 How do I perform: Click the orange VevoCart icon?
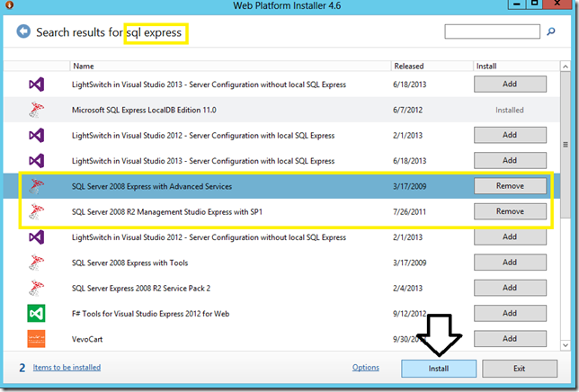pyautogui.click(x=36, y=339)
